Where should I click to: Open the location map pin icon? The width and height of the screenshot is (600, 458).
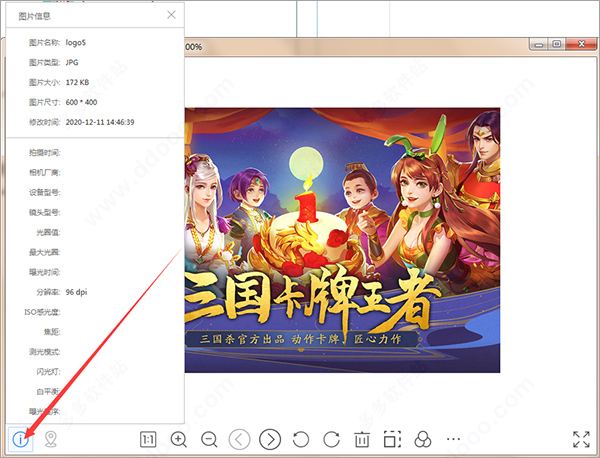point(51,439)
